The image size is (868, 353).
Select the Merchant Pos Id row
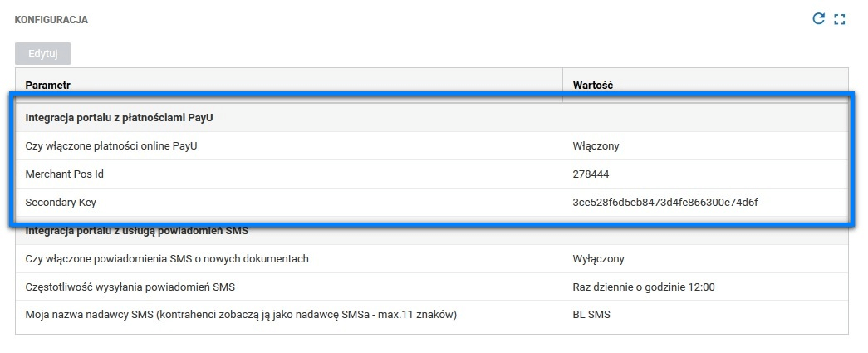pos(65,174)
